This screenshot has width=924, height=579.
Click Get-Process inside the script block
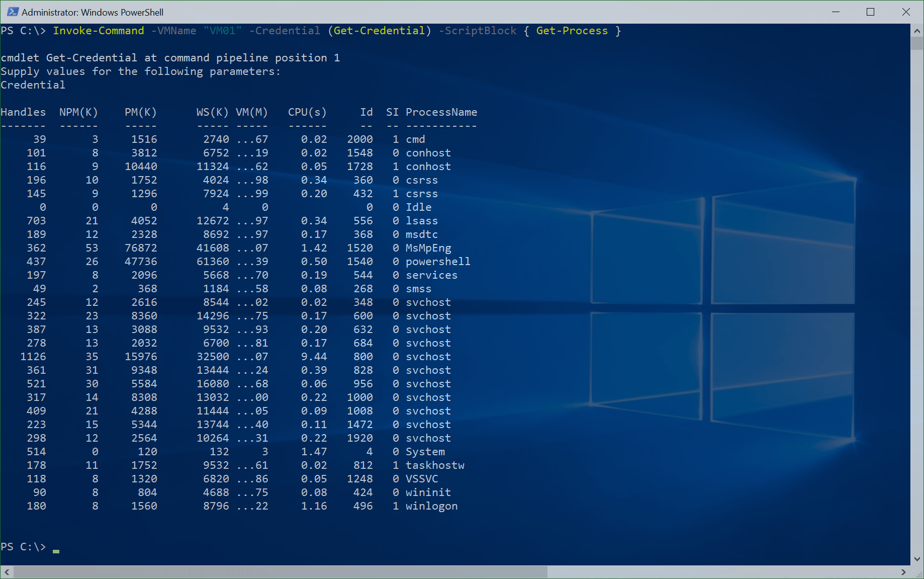click(x=572, y=31)
